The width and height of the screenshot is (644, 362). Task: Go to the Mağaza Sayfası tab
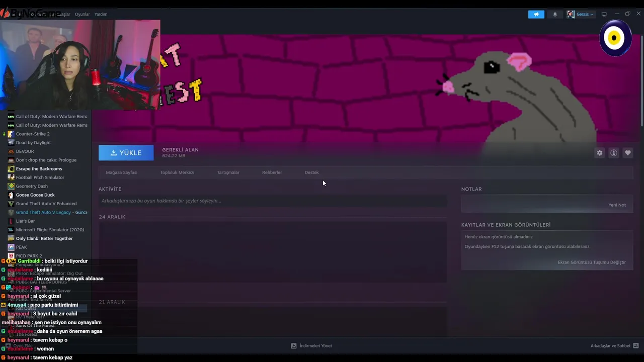click(x=121, y=172)
